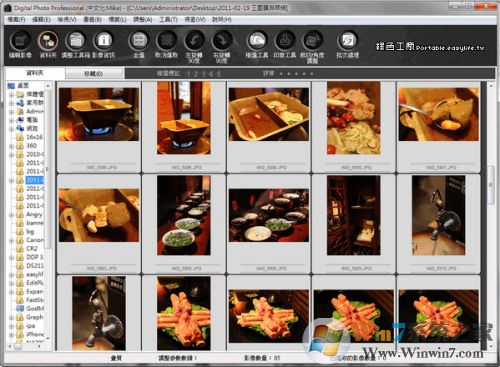Expand the iPhone folder node
This screenshot has width=500, height=367.
(12, 334)
